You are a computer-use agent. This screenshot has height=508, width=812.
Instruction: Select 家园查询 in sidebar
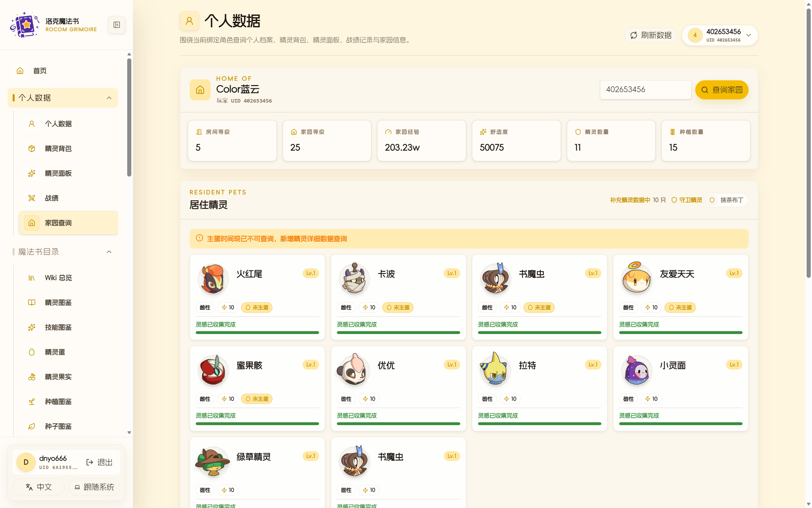69,223
